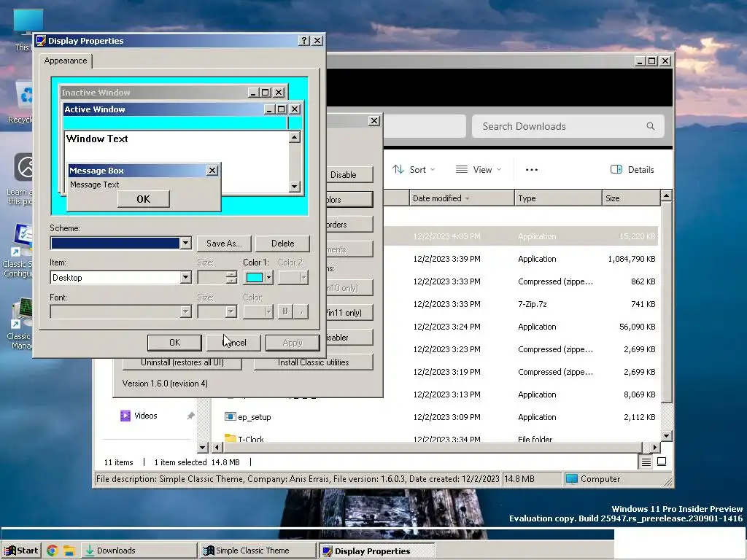Open the font Color swatch picker
This screenshot has height=560, width=747.
(x=258, y=311)
